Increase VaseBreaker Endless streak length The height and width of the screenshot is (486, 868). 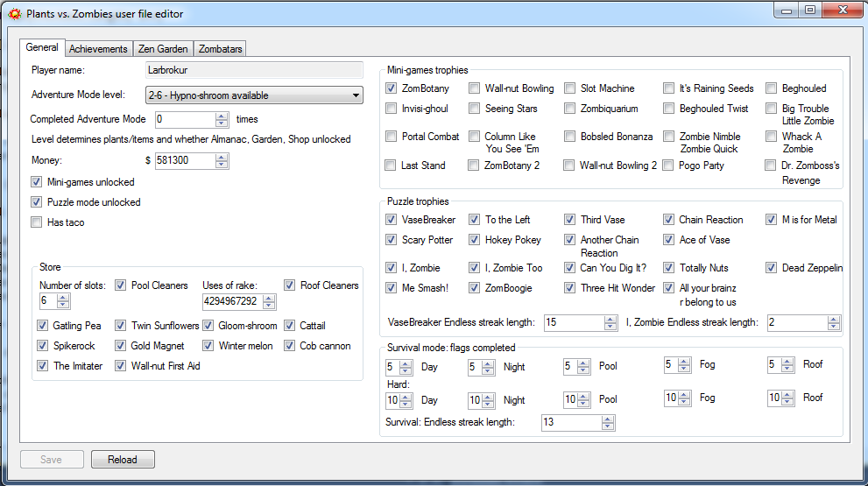pos(610,319)
